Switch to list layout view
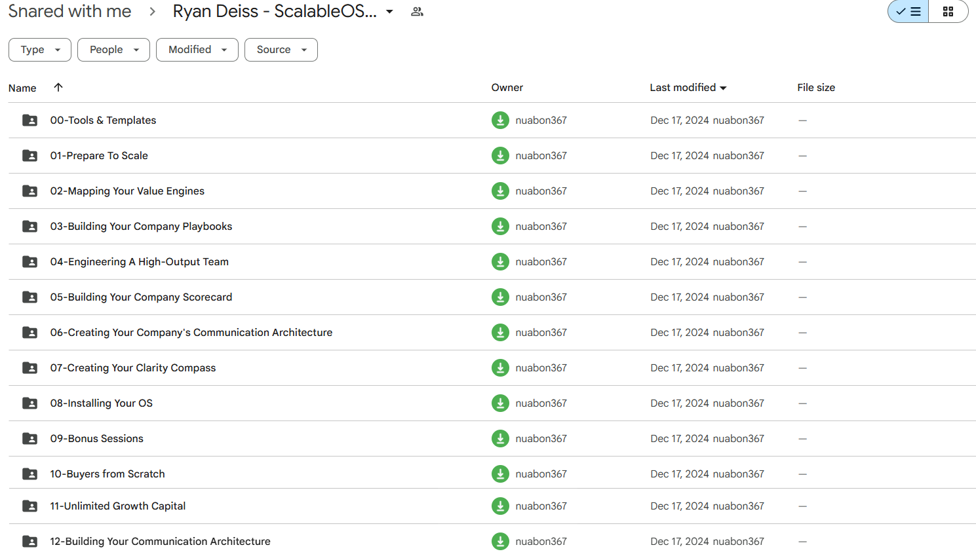The width and height of the screenshot is (976, 560). point(908,12)
